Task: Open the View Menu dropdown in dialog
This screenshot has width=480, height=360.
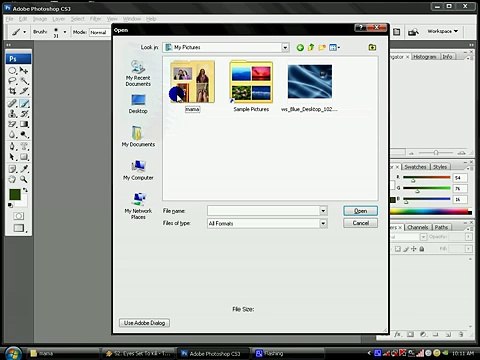Action: tap(334, 48)
